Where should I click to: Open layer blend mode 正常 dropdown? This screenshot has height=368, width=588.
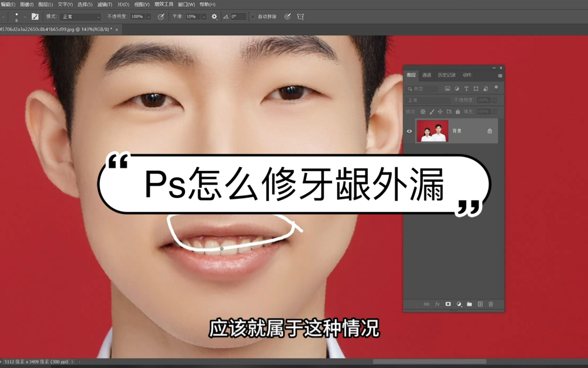428,100
